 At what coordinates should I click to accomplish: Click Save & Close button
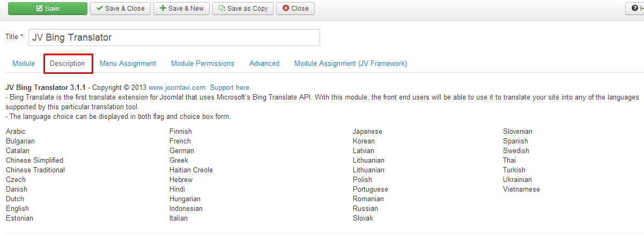[x=120, y=9]
